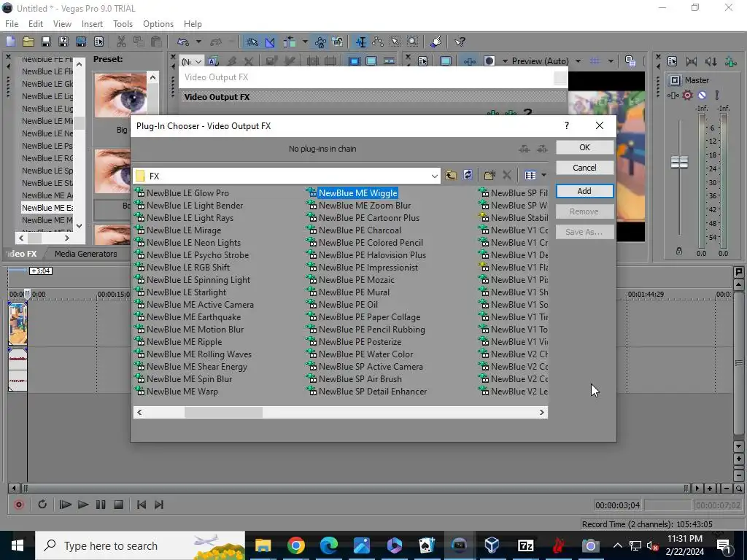The height and width of the screenshot is (560, 747).
Task: Click the Save project toolbar icon
Action: tap(46, 42)
